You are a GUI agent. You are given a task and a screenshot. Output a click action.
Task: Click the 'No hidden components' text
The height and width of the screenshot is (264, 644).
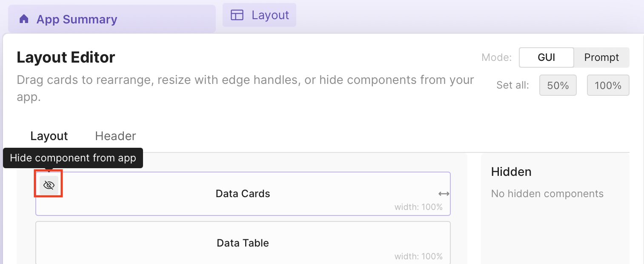pyautogui.click(x=547, y=194)
